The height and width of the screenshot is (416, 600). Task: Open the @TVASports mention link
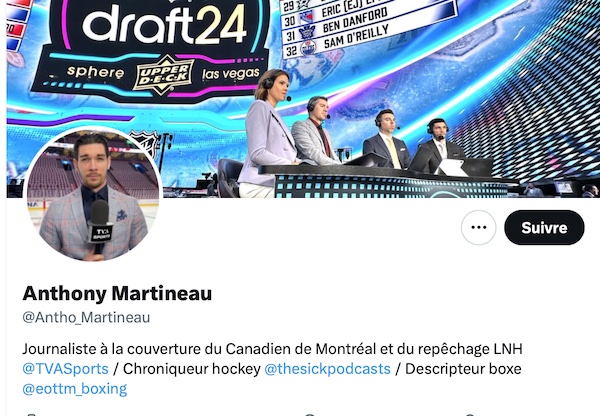[65, 369]
